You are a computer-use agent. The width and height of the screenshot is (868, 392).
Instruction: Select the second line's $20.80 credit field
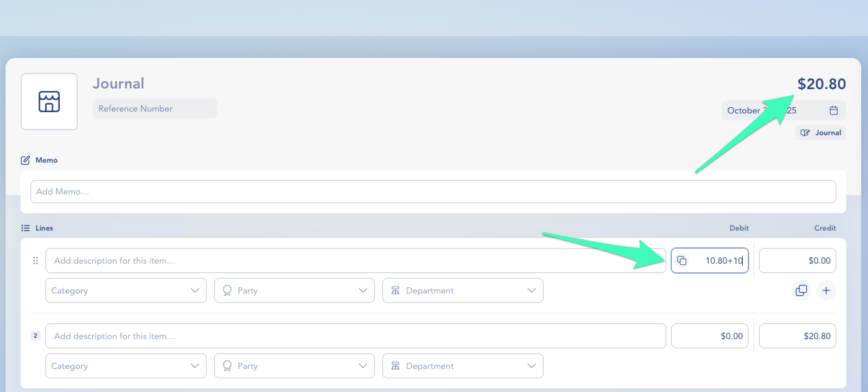(x=797, y=336)
